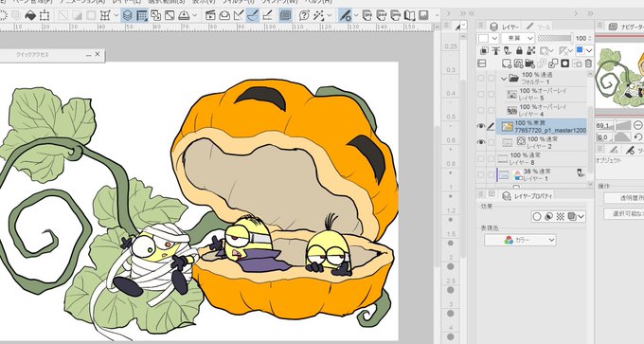Click the 選択可能な button in the 操作 section
The width and height of the screenshot is (644, 344).
[624, 214]
